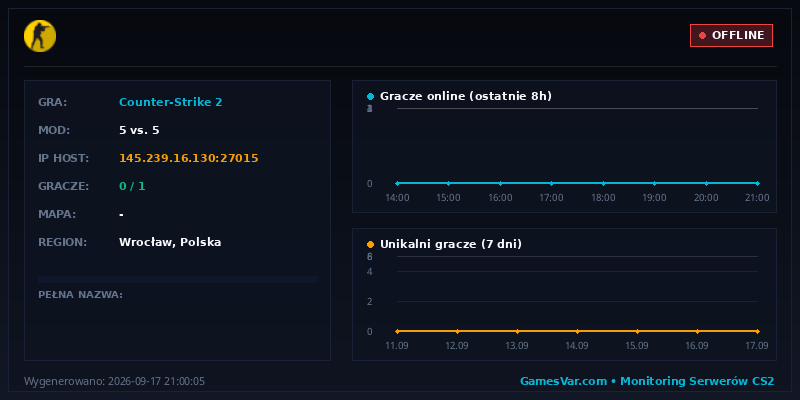Click the 12.09 data point on unique players chart

point(457,331)
